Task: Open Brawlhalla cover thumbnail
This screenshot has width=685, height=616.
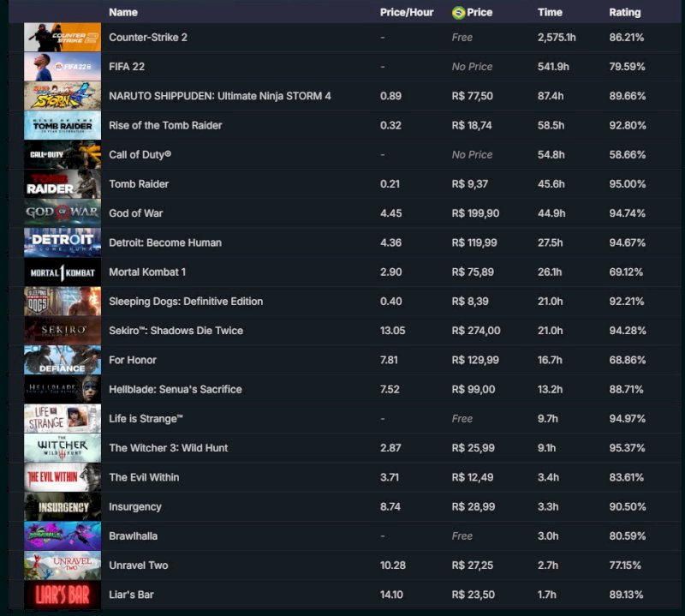Action: pyautogui.click(x=63, y=536)
